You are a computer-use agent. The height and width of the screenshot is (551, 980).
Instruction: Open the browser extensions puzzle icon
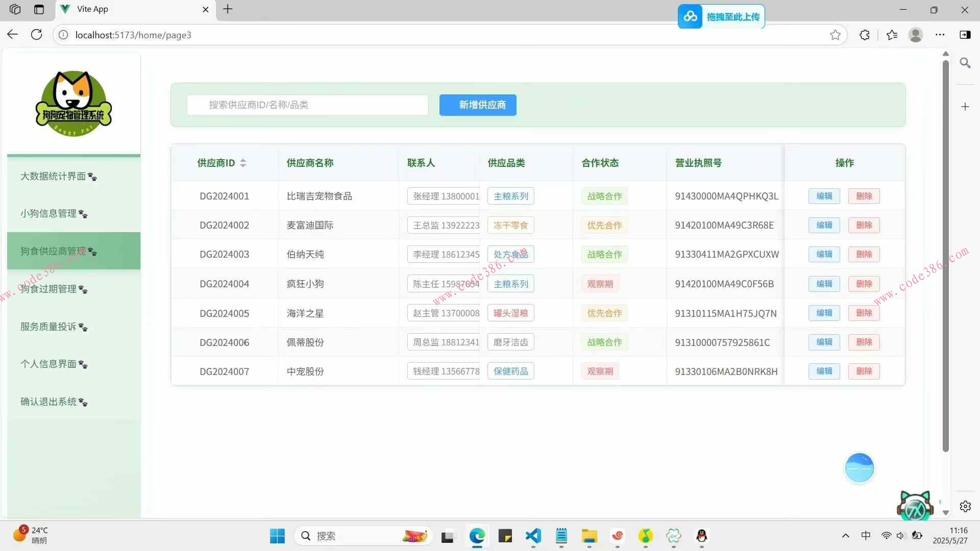865,35
